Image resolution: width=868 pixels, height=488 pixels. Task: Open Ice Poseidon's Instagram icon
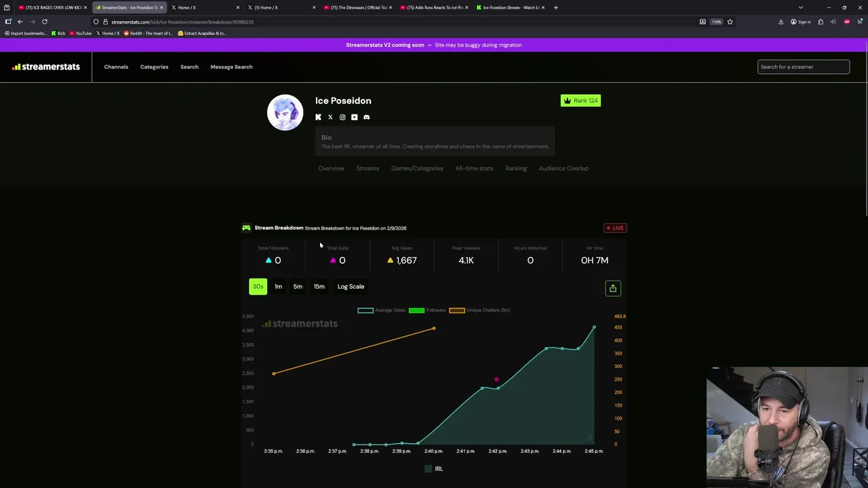(342, 117)
